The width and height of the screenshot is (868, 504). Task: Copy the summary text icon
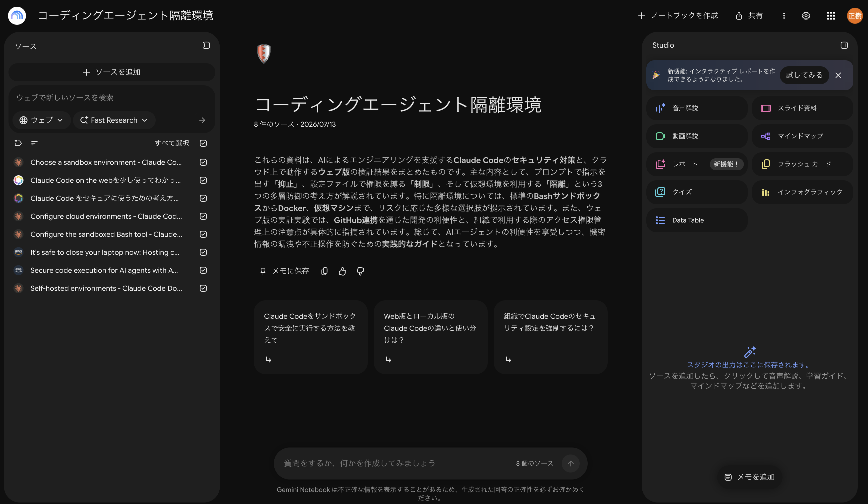point(324,271)
